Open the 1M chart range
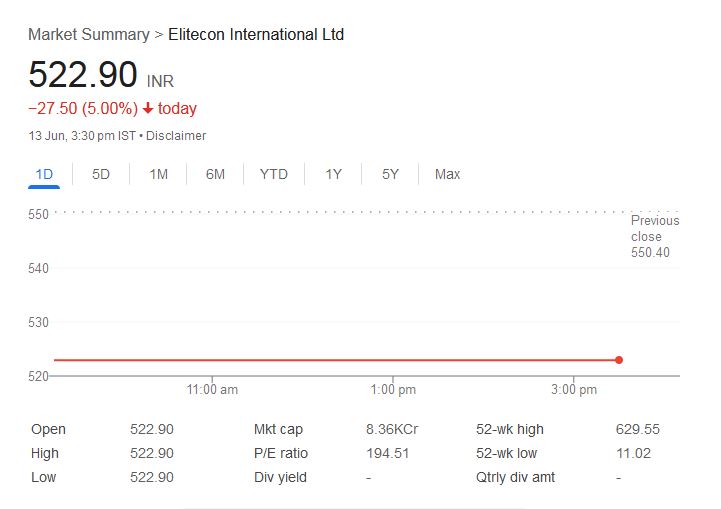This screenshot has width=721, height=509. click(158, 174)
